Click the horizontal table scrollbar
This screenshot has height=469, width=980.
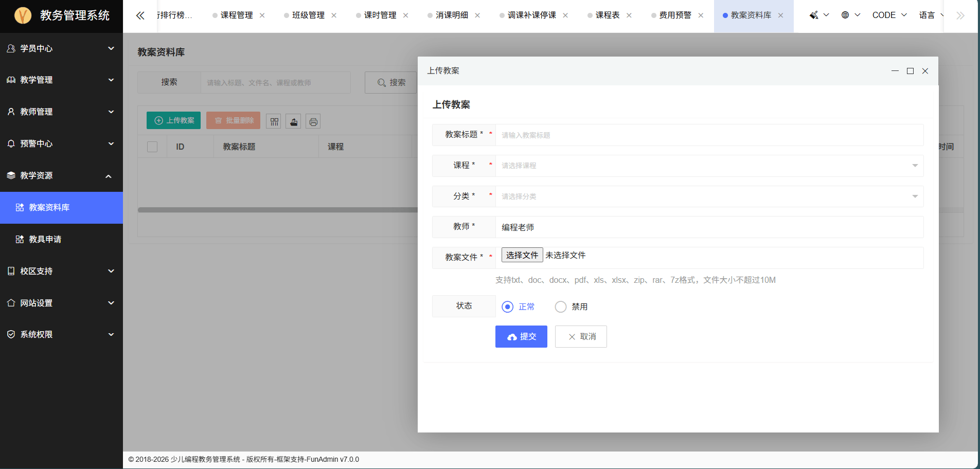[x=278, y=210]
